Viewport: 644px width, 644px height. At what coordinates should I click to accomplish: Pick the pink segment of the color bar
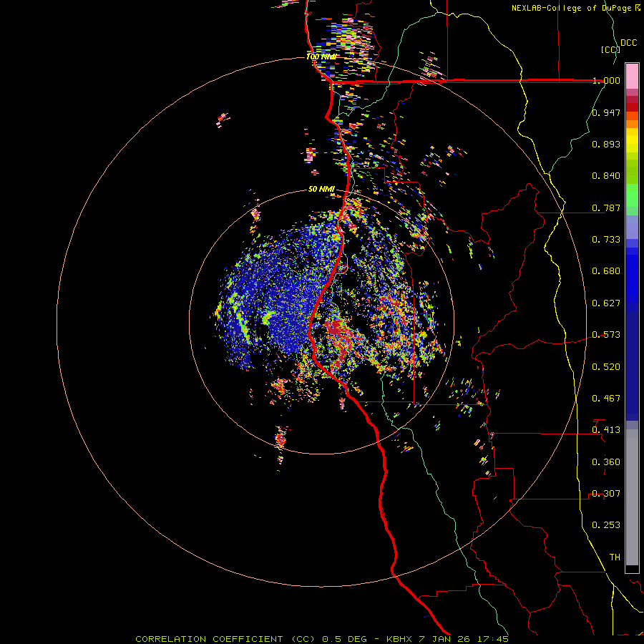coord(632,76)
